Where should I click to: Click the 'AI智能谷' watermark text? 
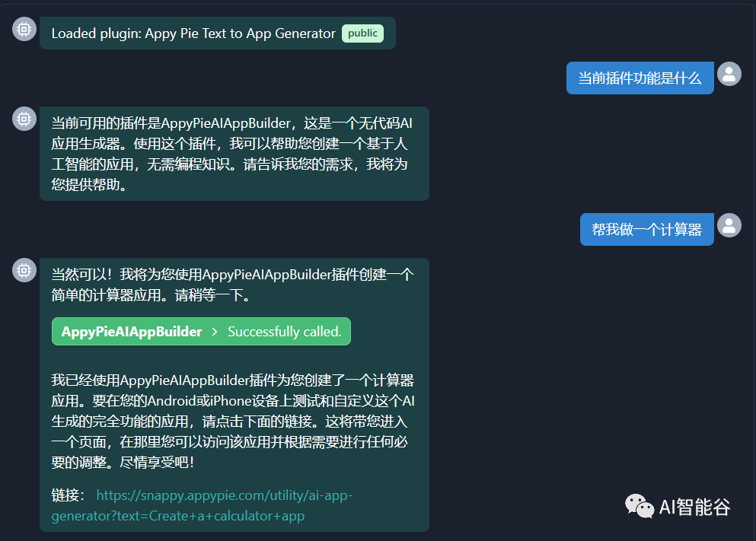(x=694, y=507)
